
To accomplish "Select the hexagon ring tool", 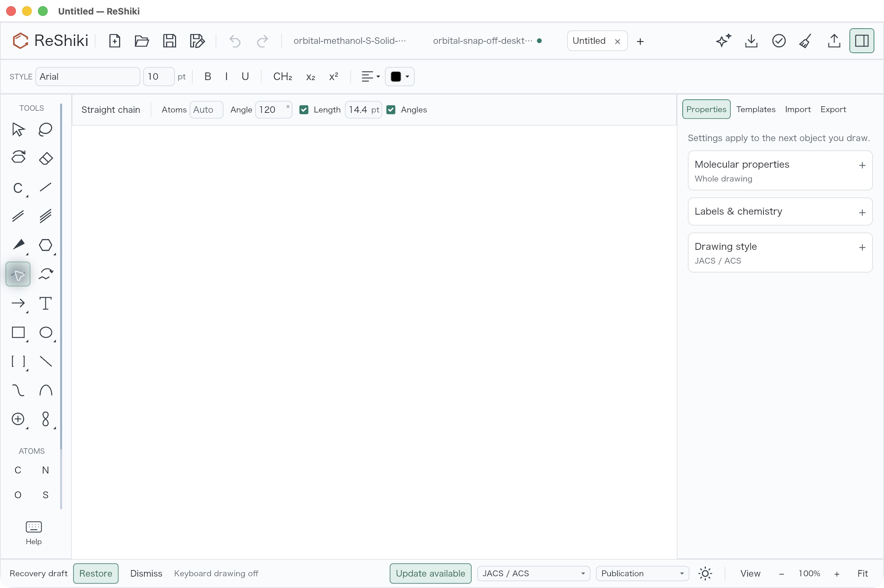I will point(45,245).
